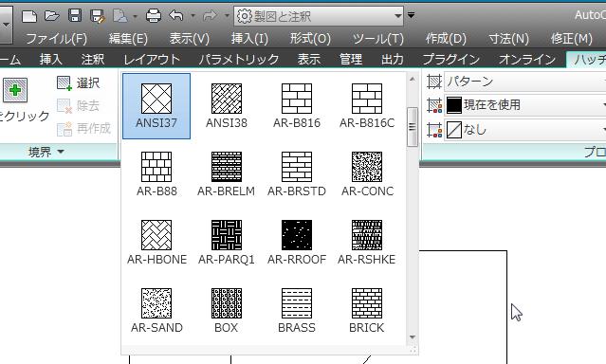Click the Redo arrow icon
606x364 pixels.
(x=210, y=16)
